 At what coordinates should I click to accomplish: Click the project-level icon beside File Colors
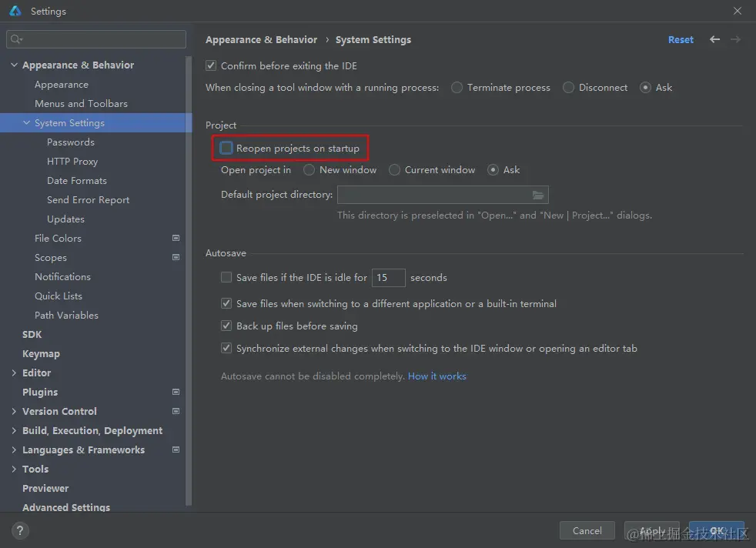[x=176, y=238]
